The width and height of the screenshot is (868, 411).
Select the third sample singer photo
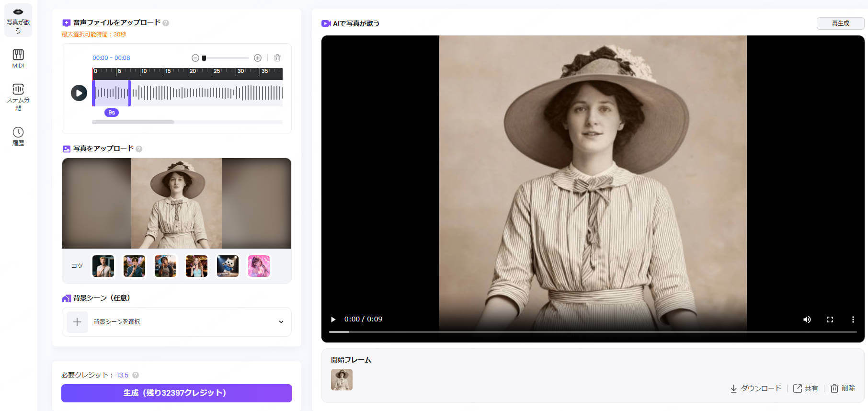(165, 266)
